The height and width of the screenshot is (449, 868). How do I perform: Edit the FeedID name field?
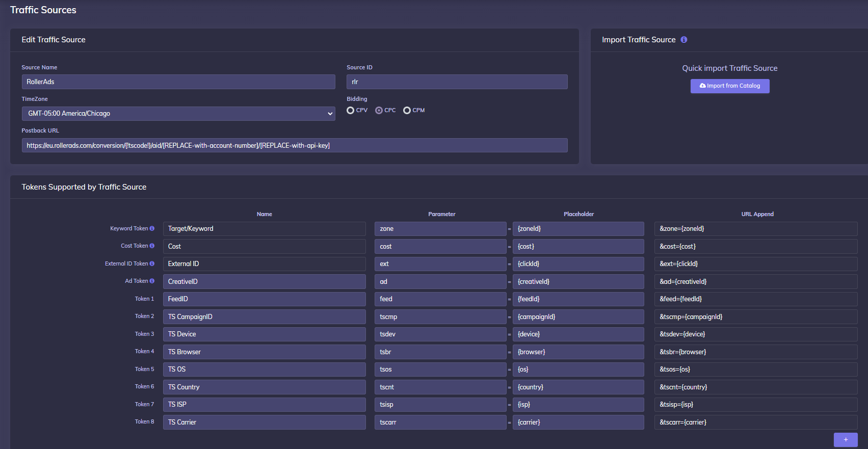[265, 299]
